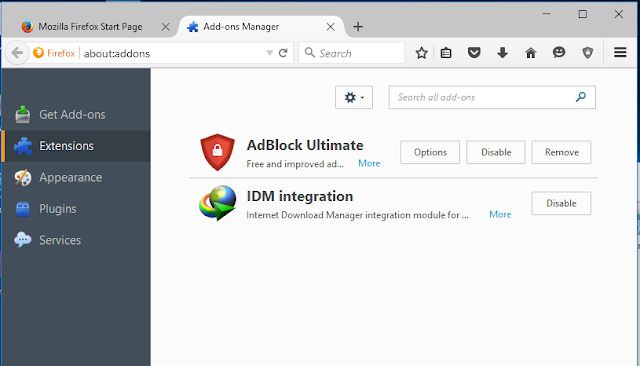This screenshot has height=366, width=640.
Task: Open Plugins category
Action: 76,209
